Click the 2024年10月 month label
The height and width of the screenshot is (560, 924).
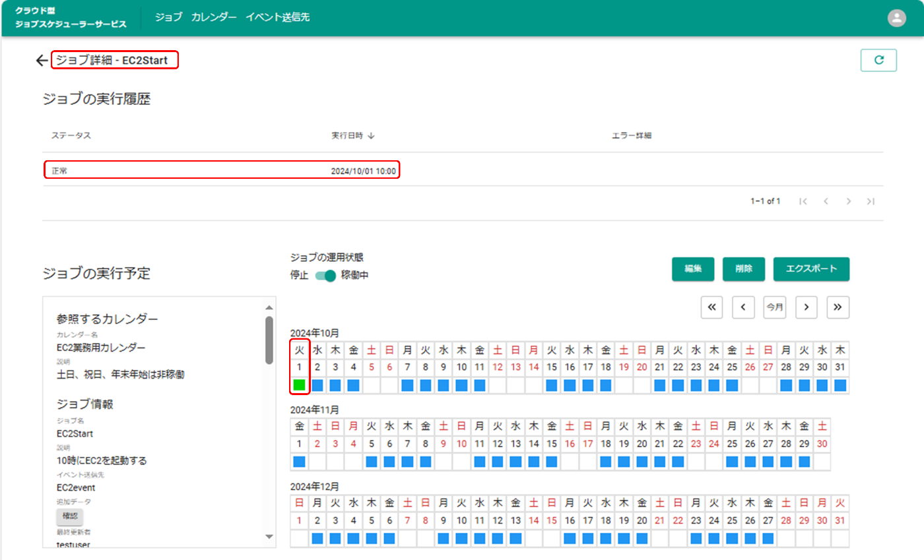pos(314,333)
